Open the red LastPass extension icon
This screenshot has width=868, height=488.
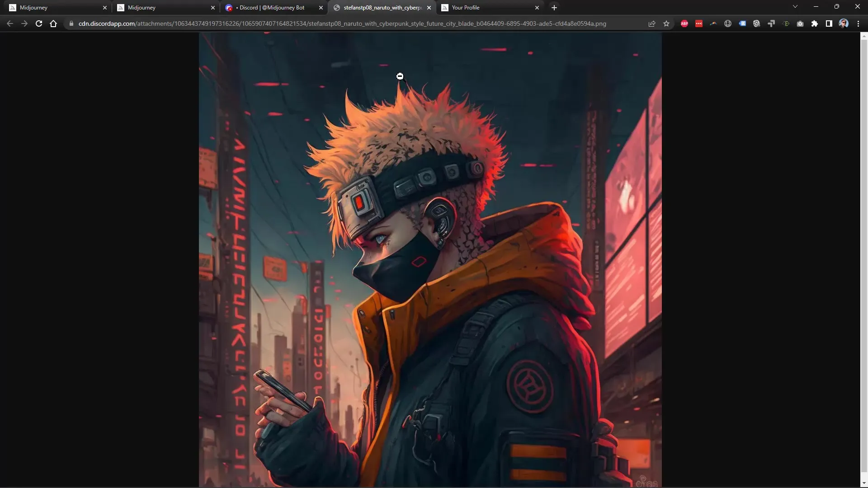click(699, 23)
